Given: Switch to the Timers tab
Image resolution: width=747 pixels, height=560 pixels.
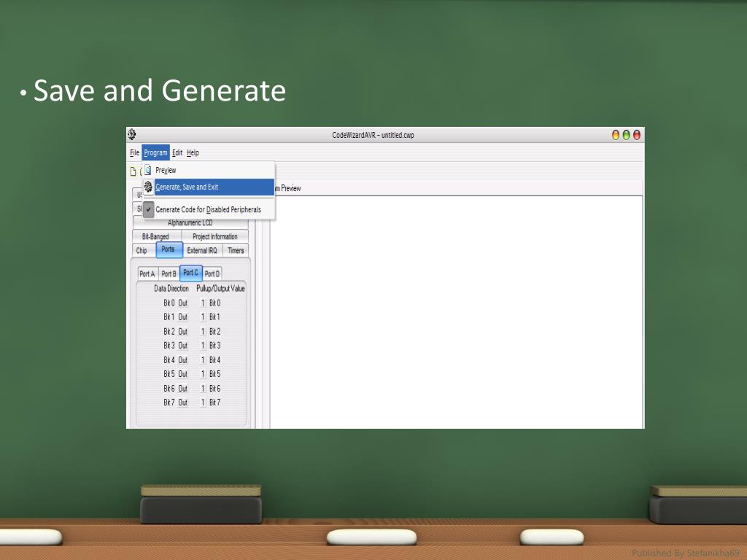Looking at the screenshot, I should click(236, 251).
